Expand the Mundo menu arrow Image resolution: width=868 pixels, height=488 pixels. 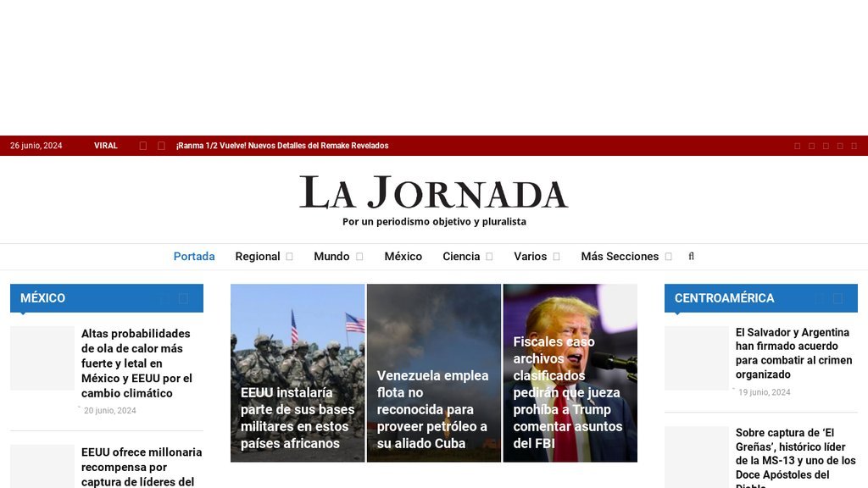(x=359, y=257)
